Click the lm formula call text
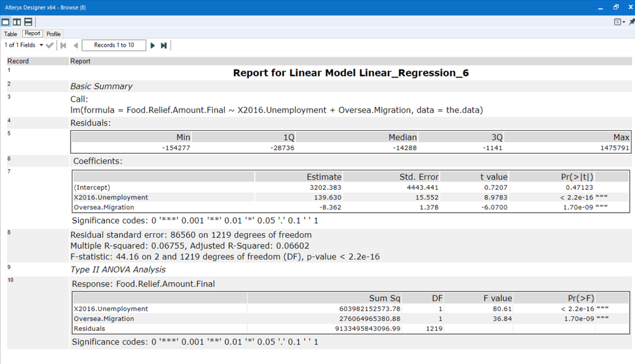Viewport: 635px width, 364px height. point(277,110)
